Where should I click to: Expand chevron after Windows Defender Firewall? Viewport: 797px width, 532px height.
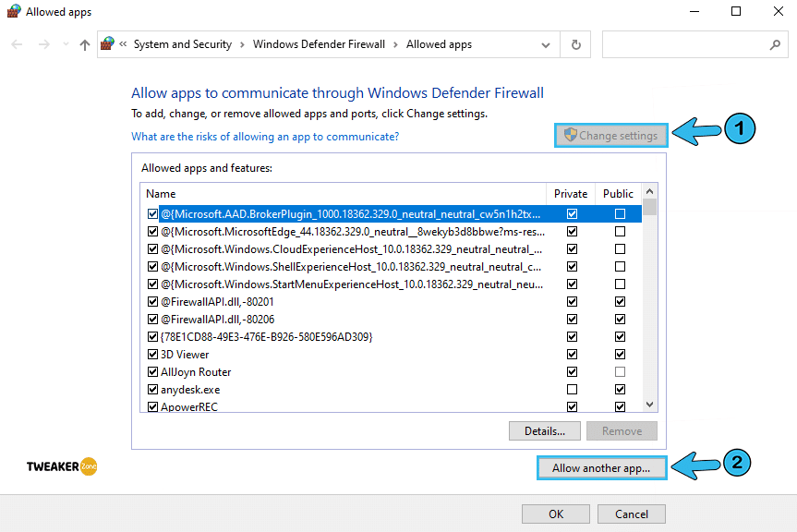pos(395,44)
